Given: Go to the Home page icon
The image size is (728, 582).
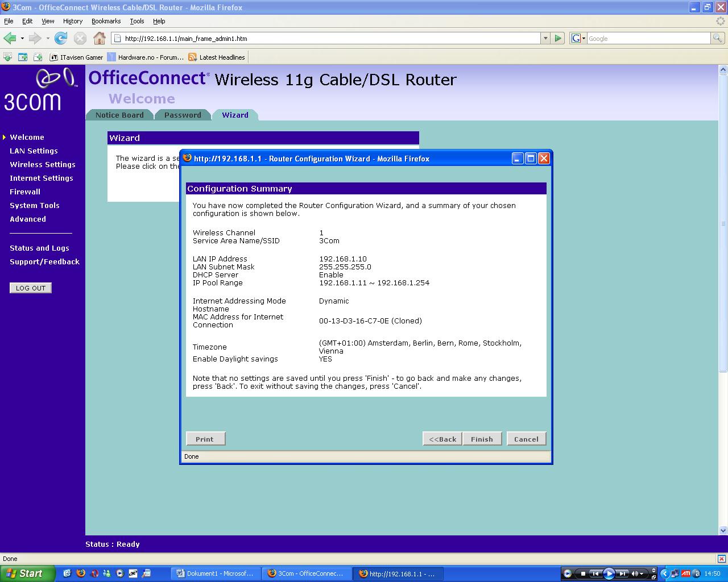Looking at the screenshot, I should pos(100,38).
